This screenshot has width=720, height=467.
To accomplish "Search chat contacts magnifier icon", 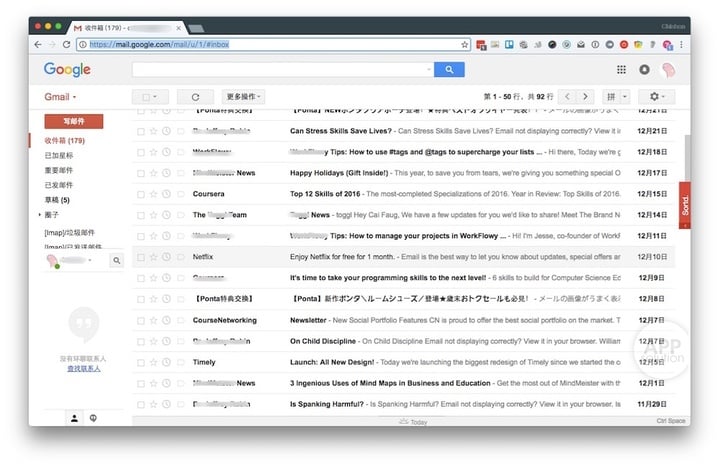I will (x=117, y=260).
